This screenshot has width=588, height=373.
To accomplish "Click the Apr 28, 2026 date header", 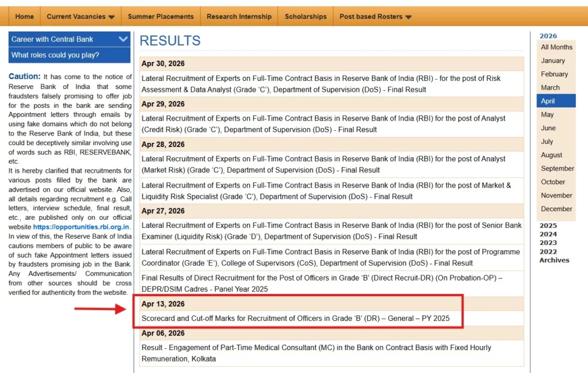I will click(x=163, y=145).
